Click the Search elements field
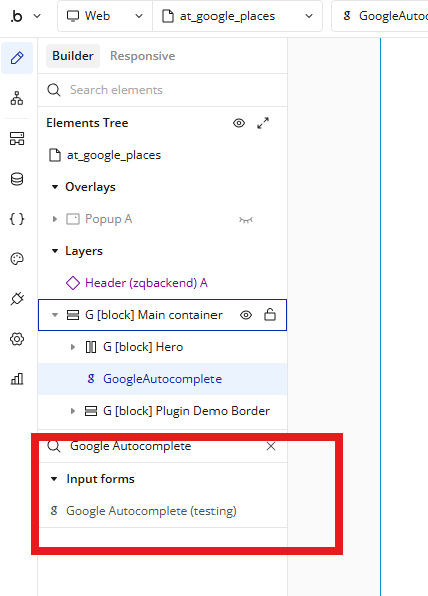 tap(163, 90)
